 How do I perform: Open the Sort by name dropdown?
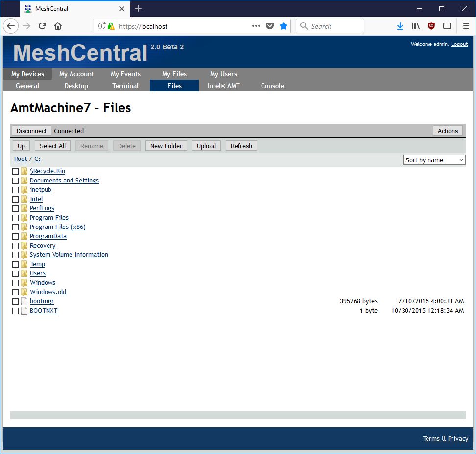[x=434, y=160]
